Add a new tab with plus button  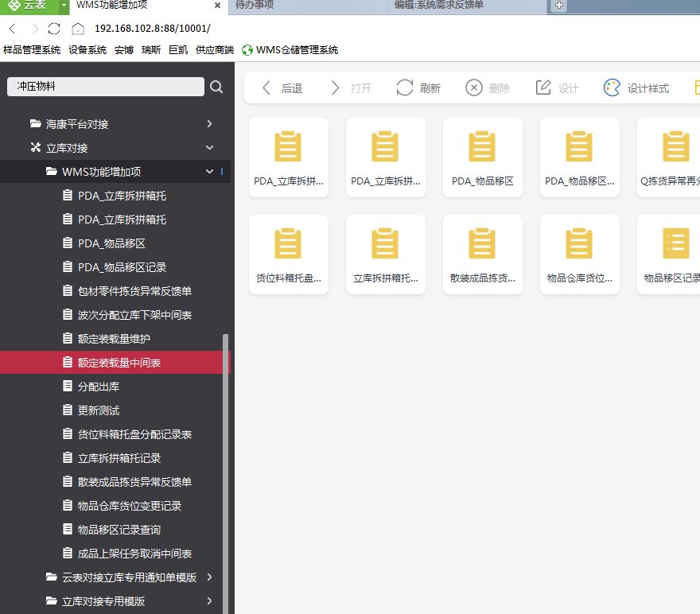[559, 6]
